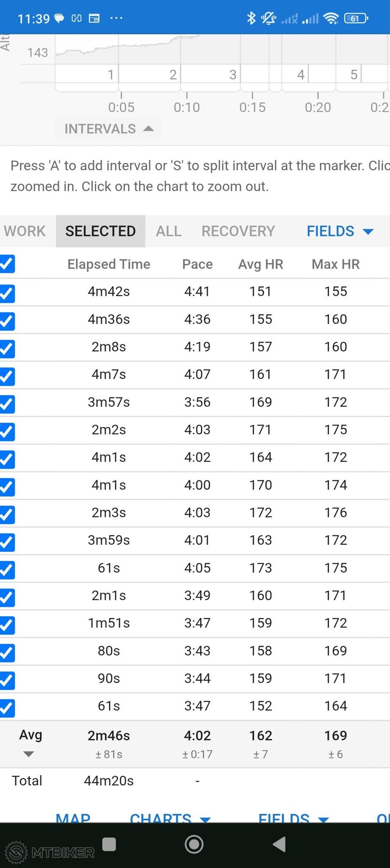The width and height of the screenshot is (390, 868).
Task: Tap the recent apps square icon
Action: click(109, 844)
